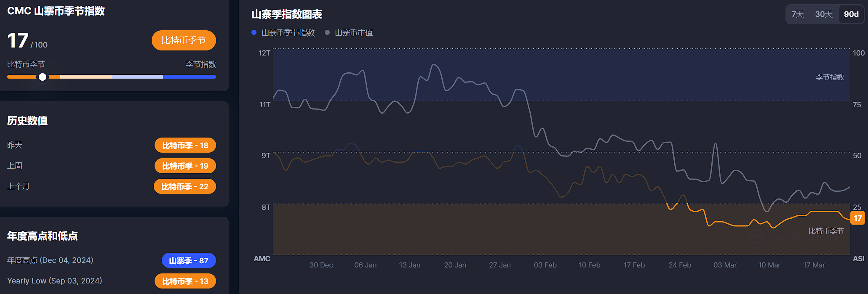The width and height of the screenshot is (868, 294).
Task: Click the 山寨季指数图表 chart title
Action: 287,15
